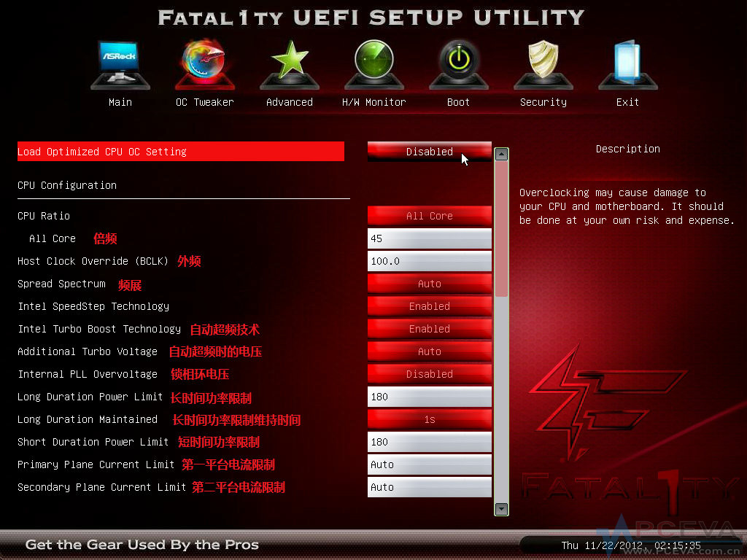Select the OC Tweaker speedometer icon
The image size is (747, 560).
pyautogui.click(x=205, y=65)
